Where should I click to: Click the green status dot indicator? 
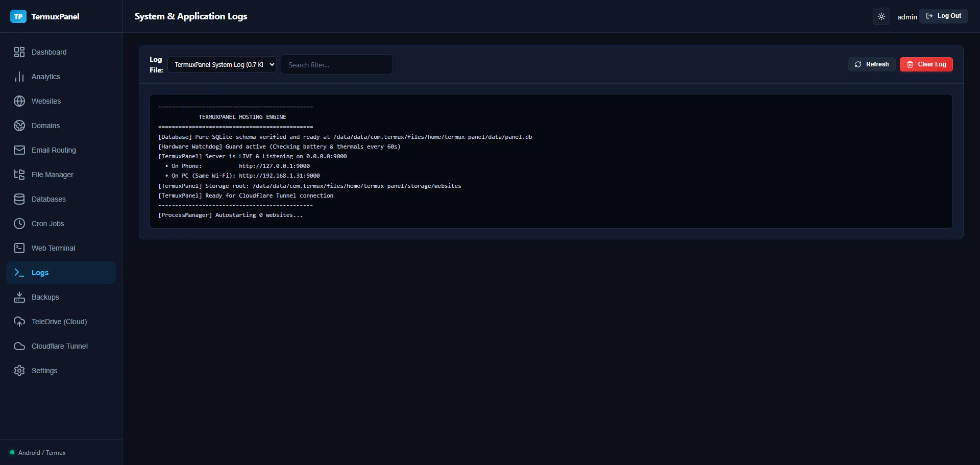coord(12,452)
